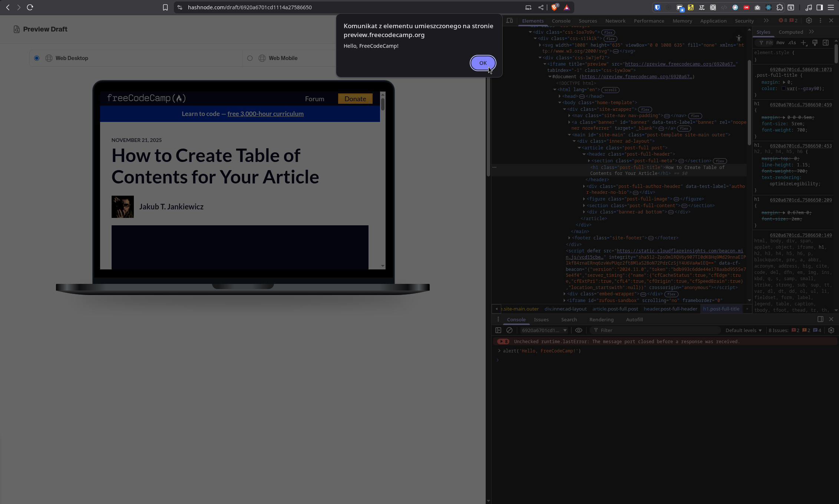Toggle device toolbar icon in DevTools
The height and width of the screenshot is (504, 839).
[510, 21]
